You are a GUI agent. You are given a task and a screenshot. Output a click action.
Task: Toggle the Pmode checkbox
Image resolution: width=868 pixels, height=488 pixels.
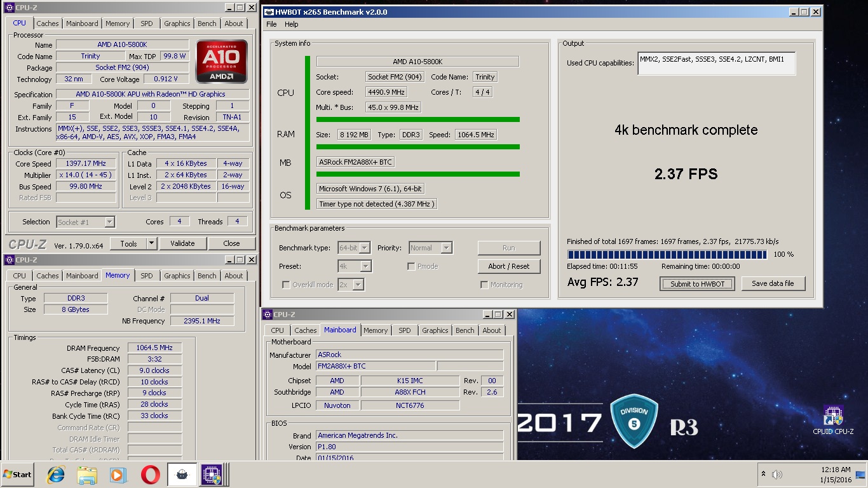click(x=411, y=266)
